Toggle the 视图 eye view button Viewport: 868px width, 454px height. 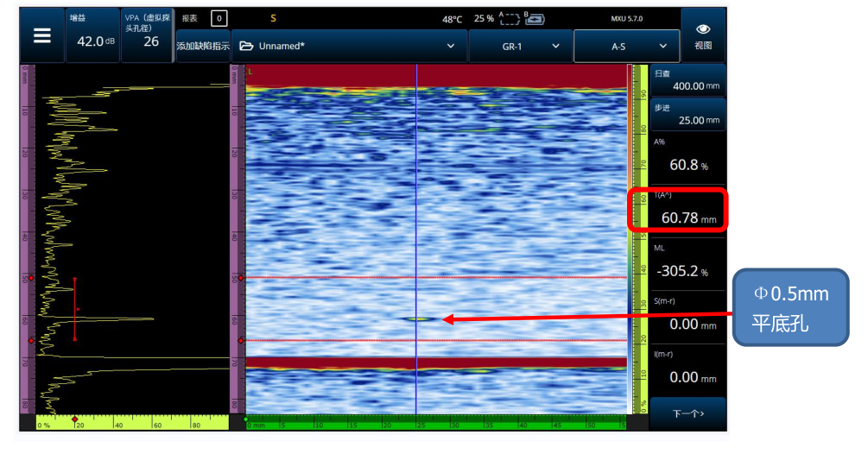tap(703, 35)
